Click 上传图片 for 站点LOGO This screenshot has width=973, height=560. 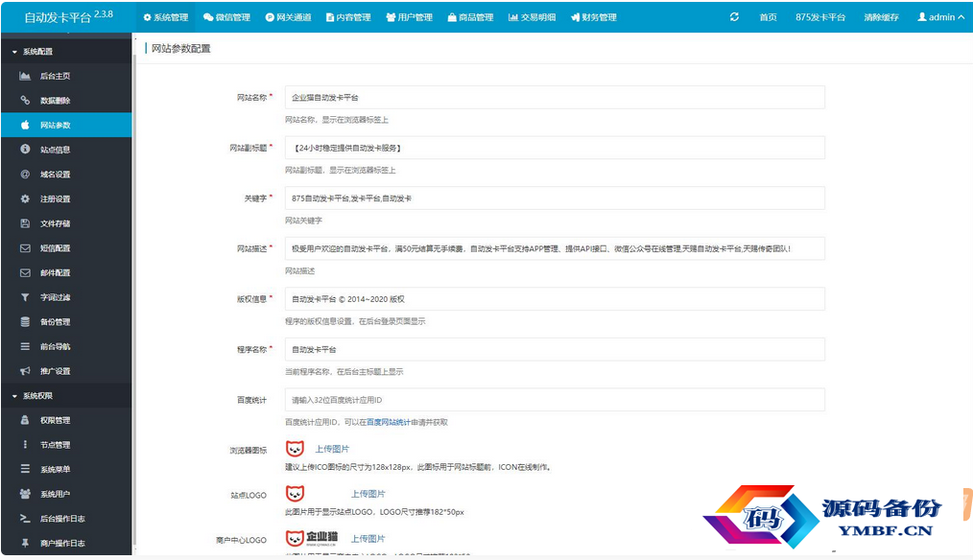[368, 494]
